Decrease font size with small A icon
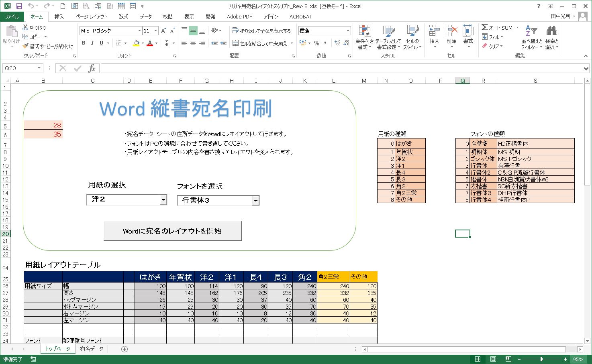The image size is (592, 364). pyautogui.click(x=172, y=31)
